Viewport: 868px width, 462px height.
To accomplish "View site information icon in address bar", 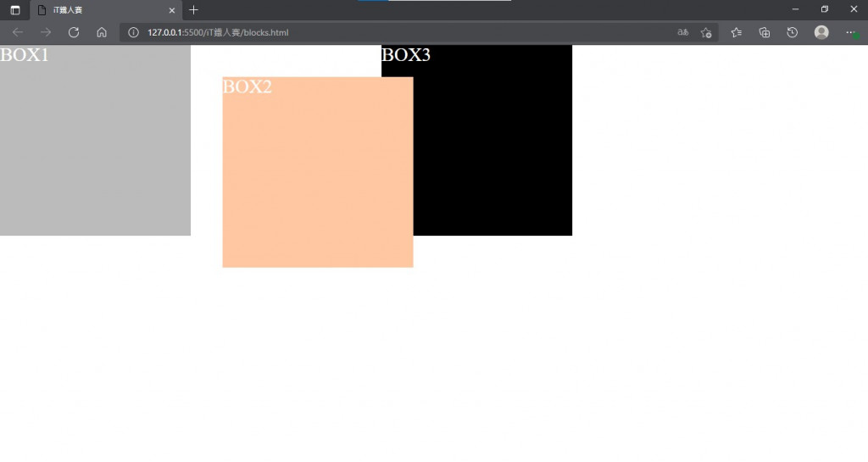I will pos(133,33).
